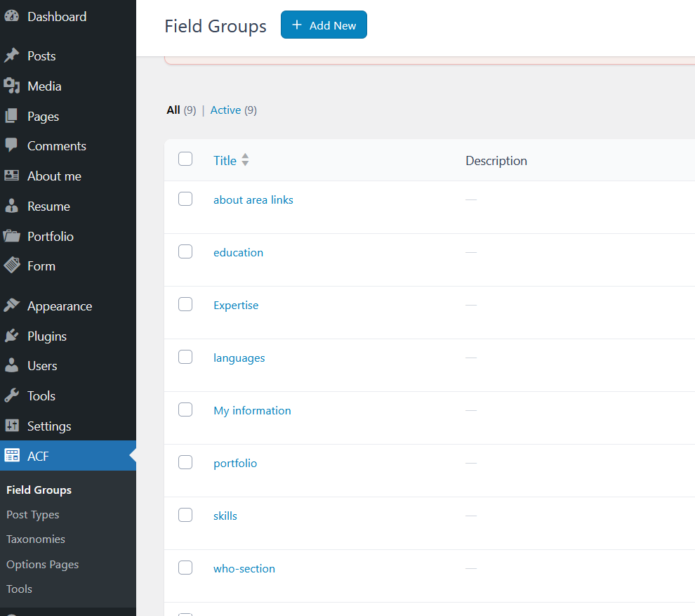This screenshot has height=616, width=695.
Task: Open the Settings menu label
Action: [x=49, y=426]
